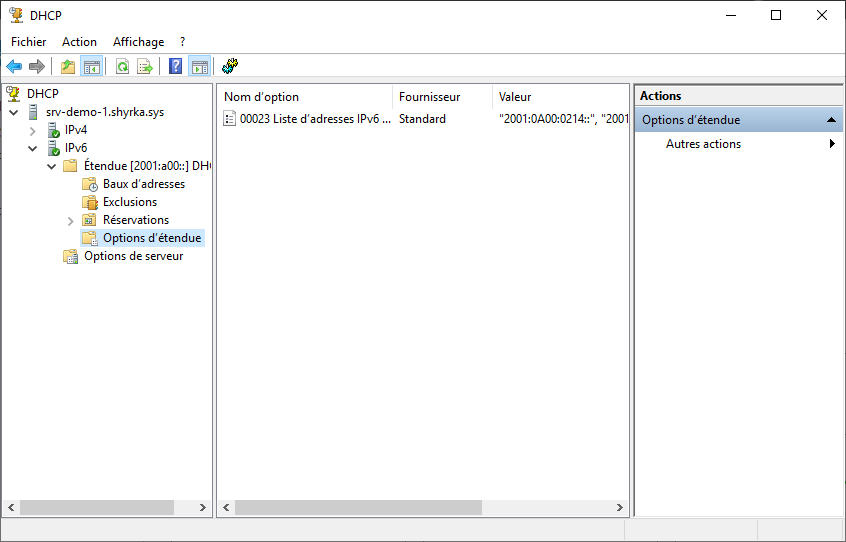Toggle the console tree pane icon

[91, 67]
